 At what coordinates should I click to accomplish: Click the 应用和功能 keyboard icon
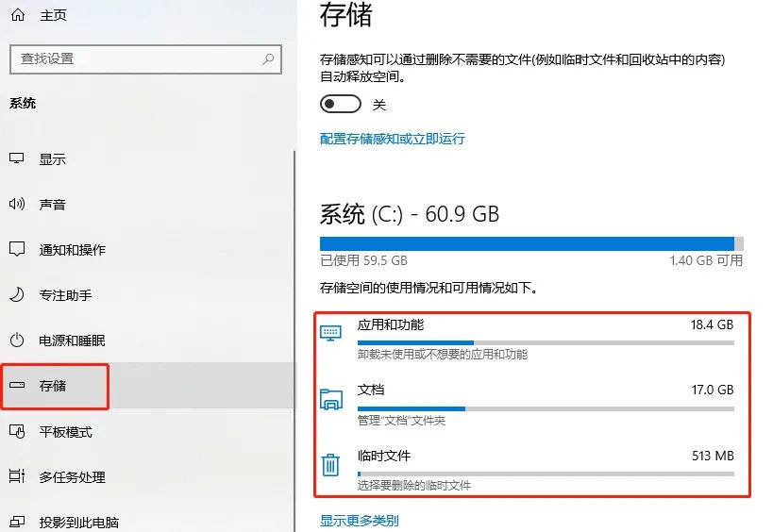click(330, 334)
